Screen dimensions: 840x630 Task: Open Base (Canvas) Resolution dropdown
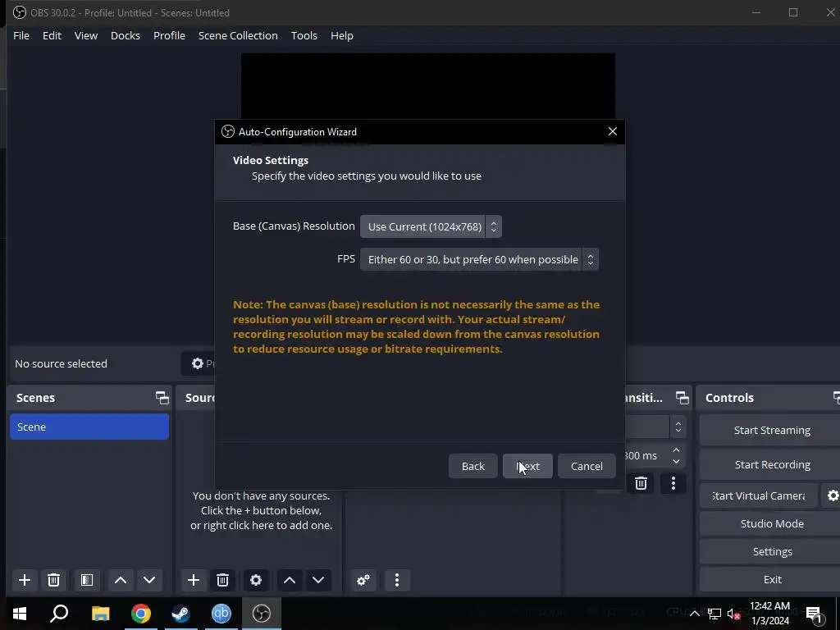click(x=431, y=226)
